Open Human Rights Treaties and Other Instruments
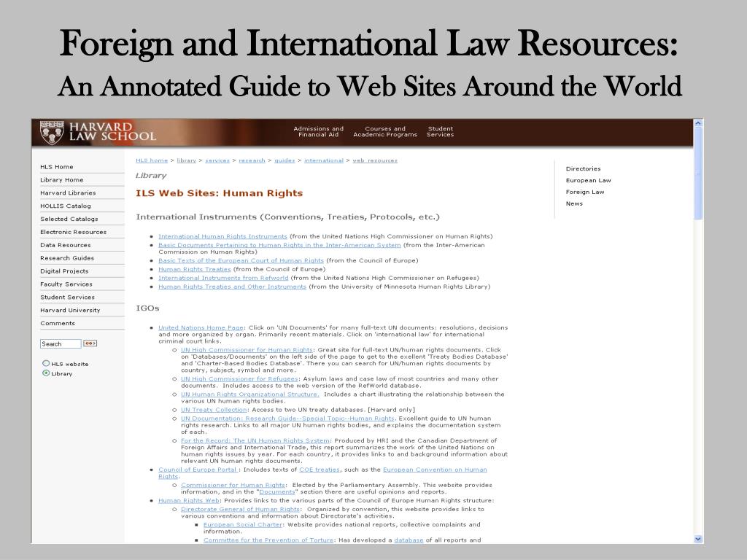The height and width of the screenshot is (560, 747). click(233, 287)
